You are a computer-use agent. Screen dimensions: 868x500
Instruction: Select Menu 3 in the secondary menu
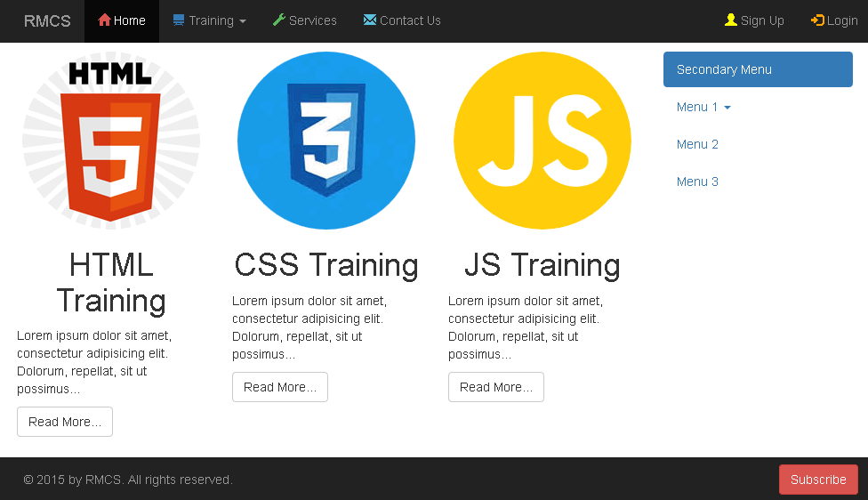pyautogui.click(x=697, y=181)
